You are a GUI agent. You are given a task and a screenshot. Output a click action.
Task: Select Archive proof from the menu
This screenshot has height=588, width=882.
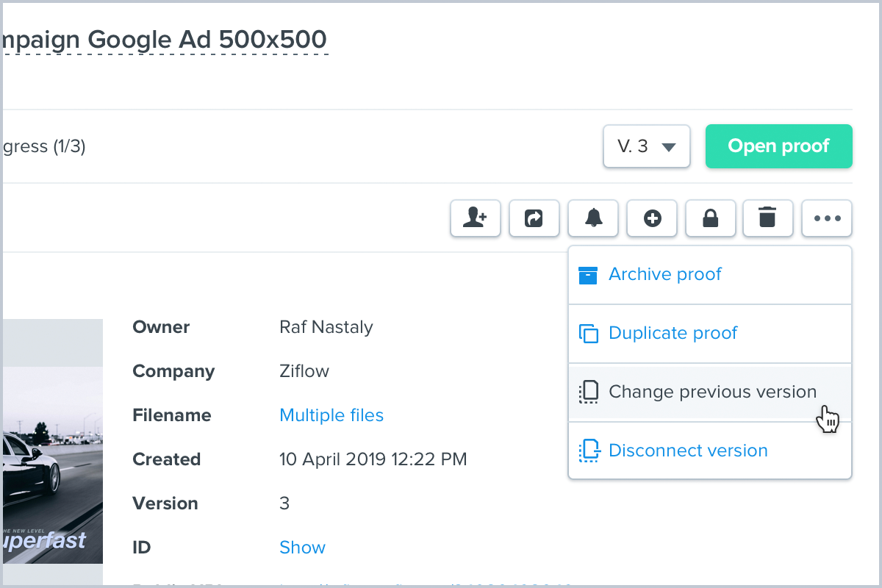[x=664, y=274]
